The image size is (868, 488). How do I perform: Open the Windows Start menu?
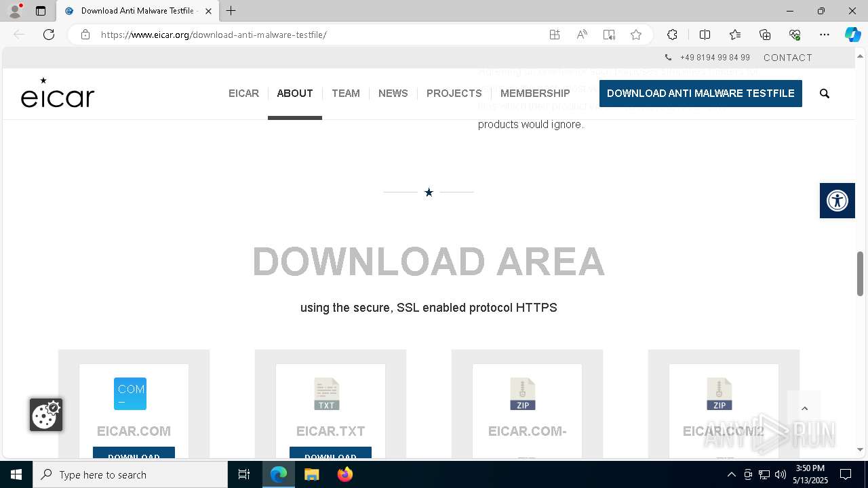[x=16, y=474]
